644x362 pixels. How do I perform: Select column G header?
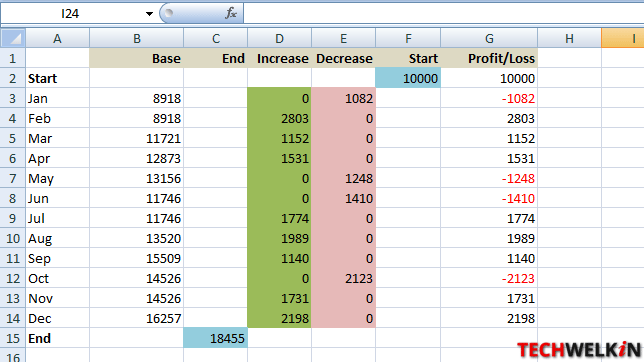[x=489, y=38]
